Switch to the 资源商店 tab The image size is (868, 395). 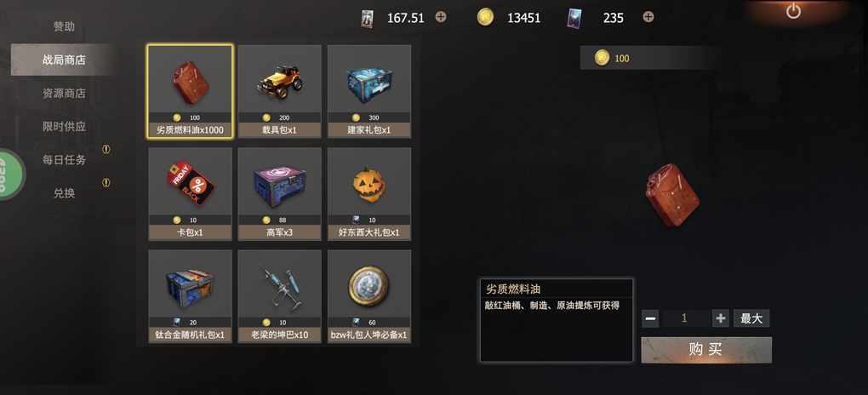tap(64, 93)
